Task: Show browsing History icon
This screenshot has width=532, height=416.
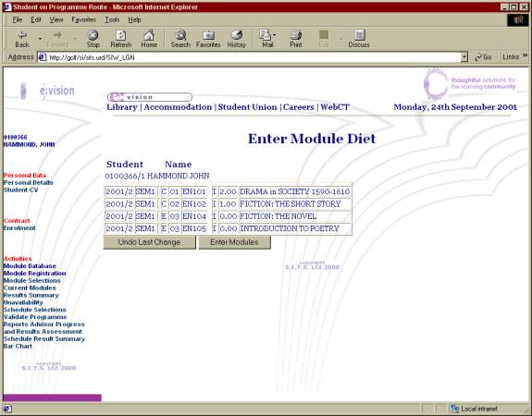Action: pos(237,35)
